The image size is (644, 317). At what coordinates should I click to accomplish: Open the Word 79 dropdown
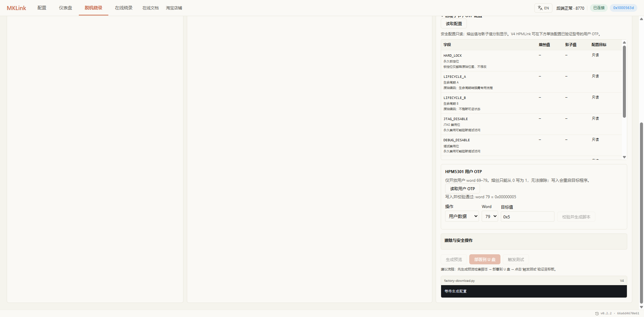click(490, 216)
